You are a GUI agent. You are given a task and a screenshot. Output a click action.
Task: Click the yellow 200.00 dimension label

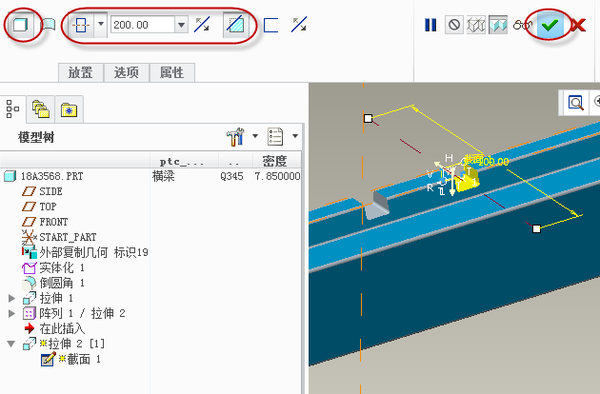click(494, 162)
